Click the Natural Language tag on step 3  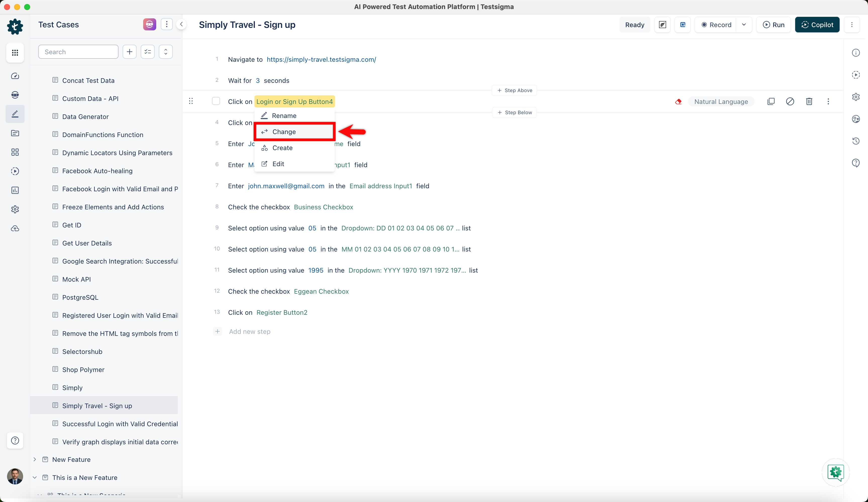[x=721, y=102]
